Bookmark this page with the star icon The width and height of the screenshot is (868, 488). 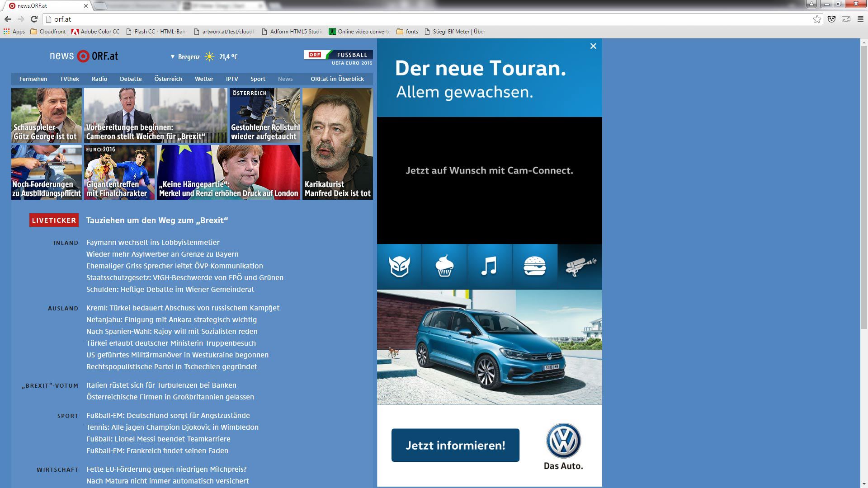click(817, 19)
